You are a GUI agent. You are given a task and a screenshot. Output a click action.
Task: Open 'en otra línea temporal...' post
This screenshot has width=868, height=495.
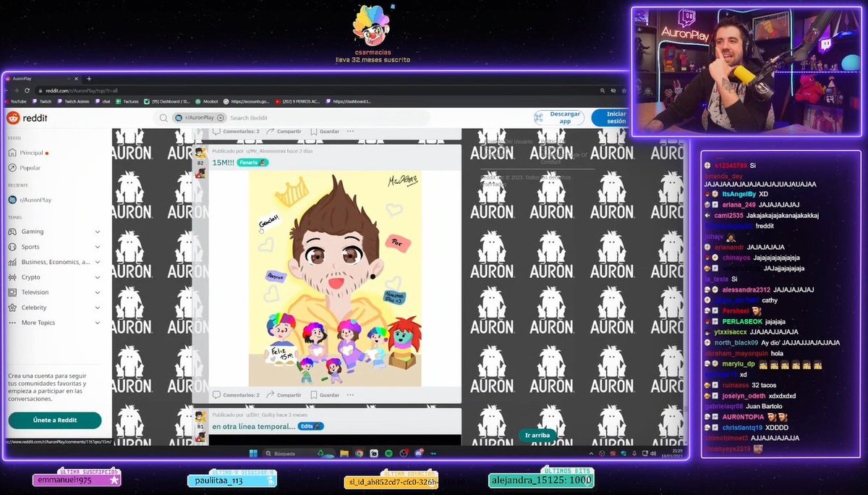tap(253, 426)
